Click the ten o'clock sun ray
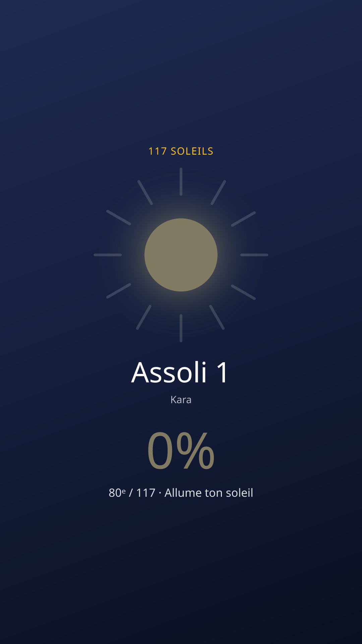This screenshot has height=644, width=362. click(x=119, y=218)
